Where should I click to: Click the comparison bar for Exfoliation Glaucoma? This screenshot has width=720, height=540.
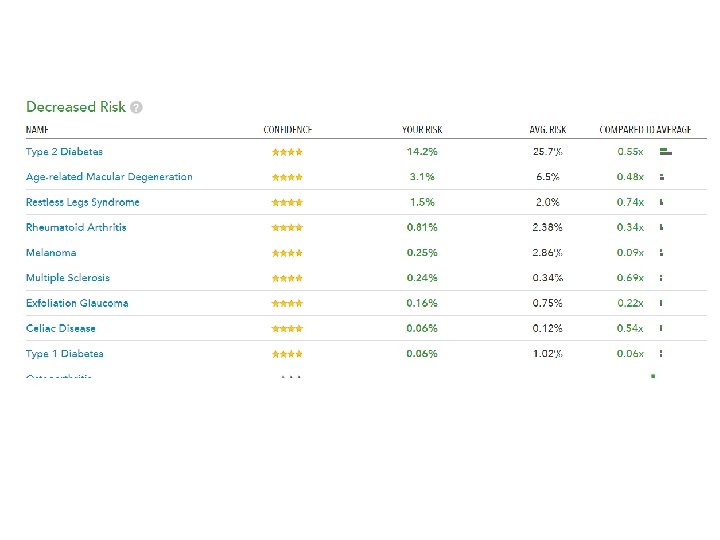[x=661, y=303]
